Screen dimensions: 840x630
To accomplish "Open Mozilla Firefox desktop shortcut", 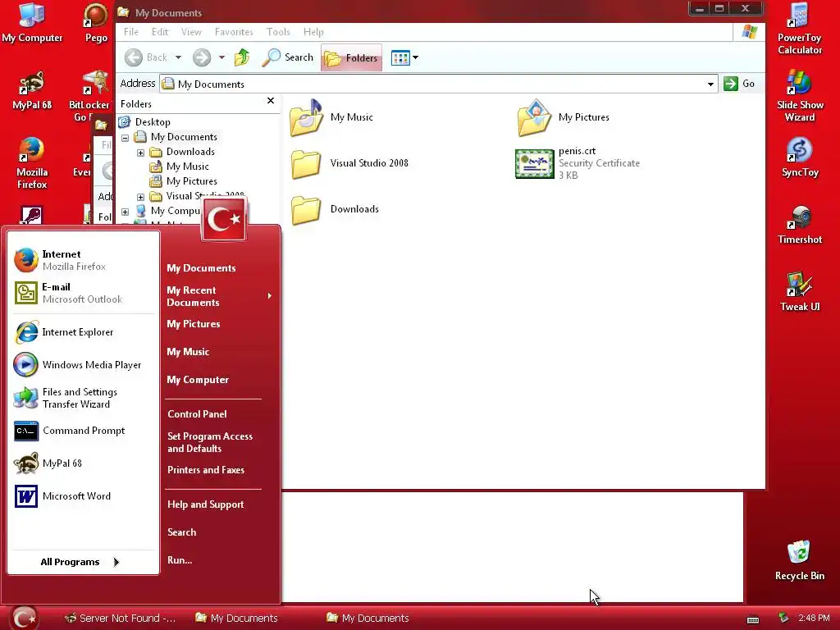I will (32, 163).
